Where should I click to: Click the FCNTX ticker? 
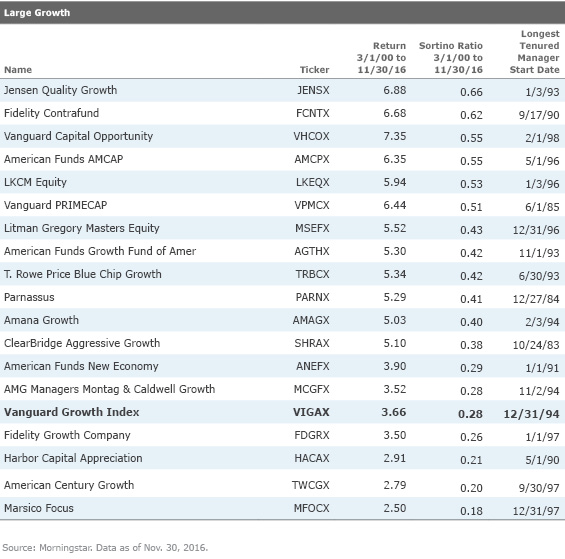[313, 113]
